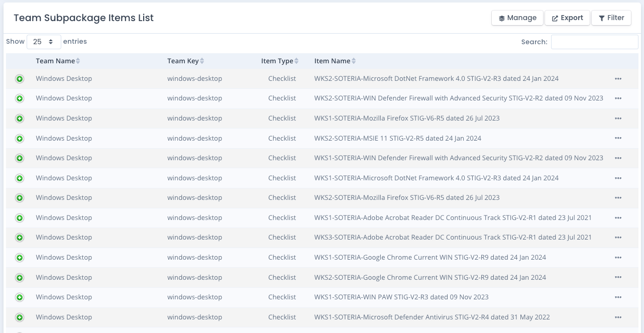Open actions menu for WKS2-SOTERIA-WIN Defender Firewall row
This screenshot has width=644, height=333.
pyautogui.click(x=618, y=98)
